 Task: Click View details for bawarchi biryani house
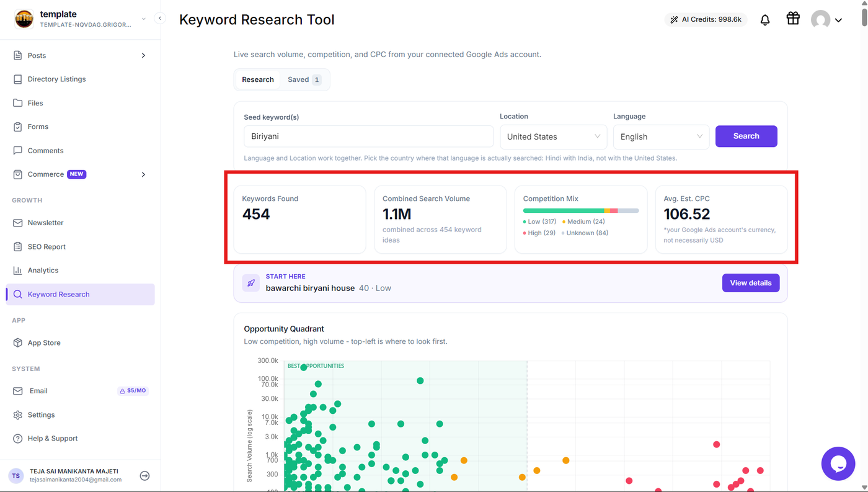pyautogui.click(x=750, y=283)
